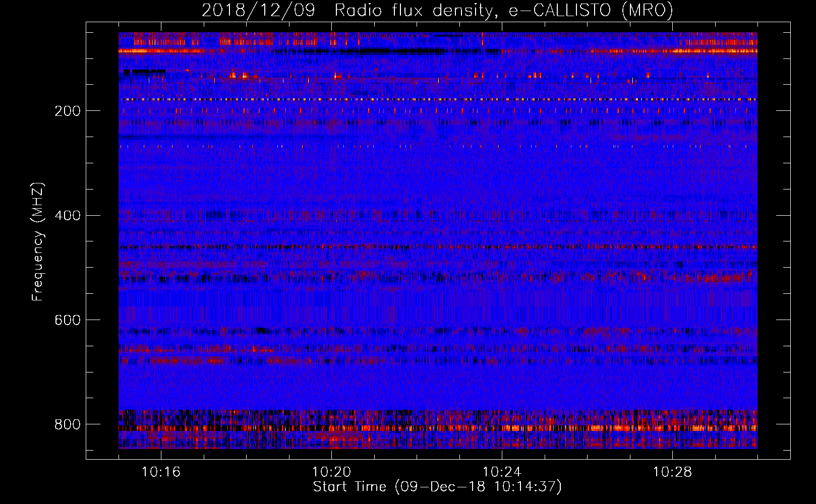Click the '200' frequency tick label
This screenshot has width=816, height=504.
pos(68,111)
